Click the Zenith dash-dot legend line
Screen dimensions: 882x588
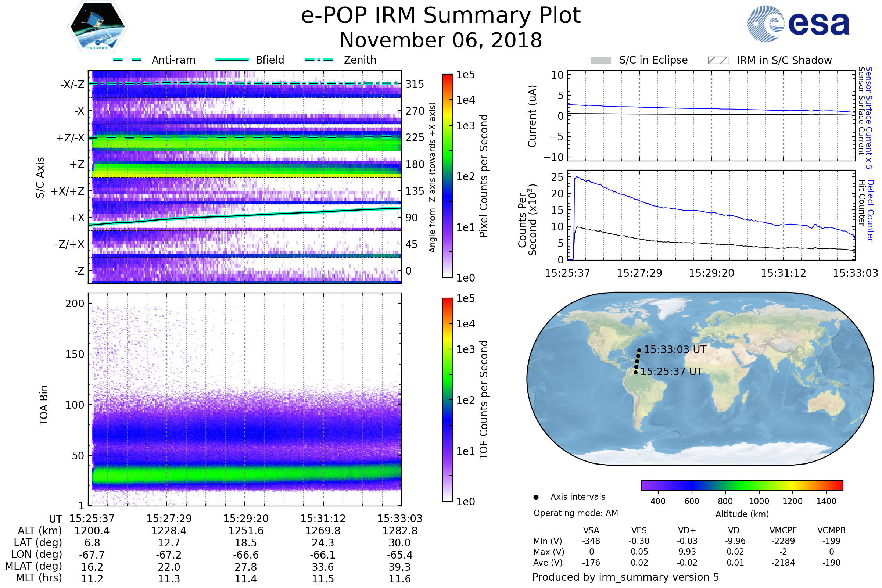click(319, 60)
